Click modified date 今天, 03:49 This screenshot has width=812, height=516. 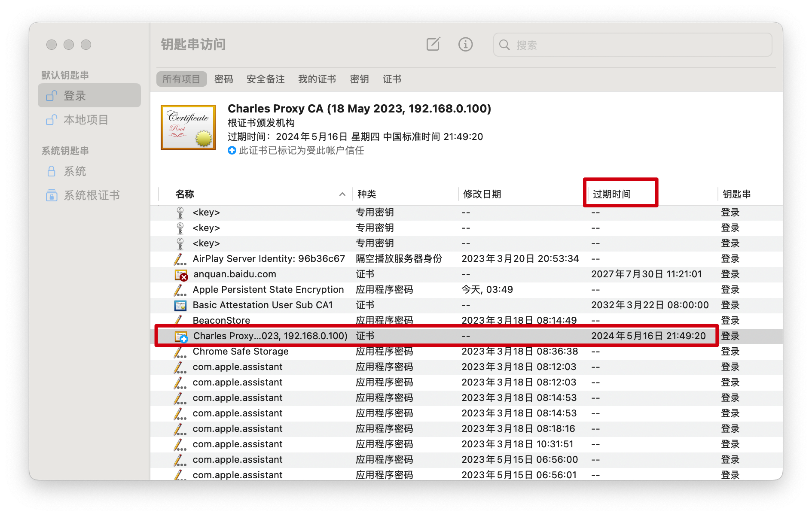[x=487, y=290]
